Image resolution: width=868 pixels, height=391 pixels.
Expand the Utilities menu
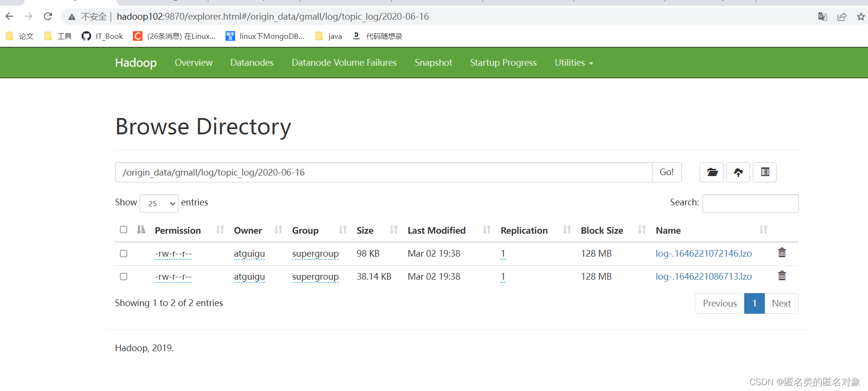tap(574, 62)
